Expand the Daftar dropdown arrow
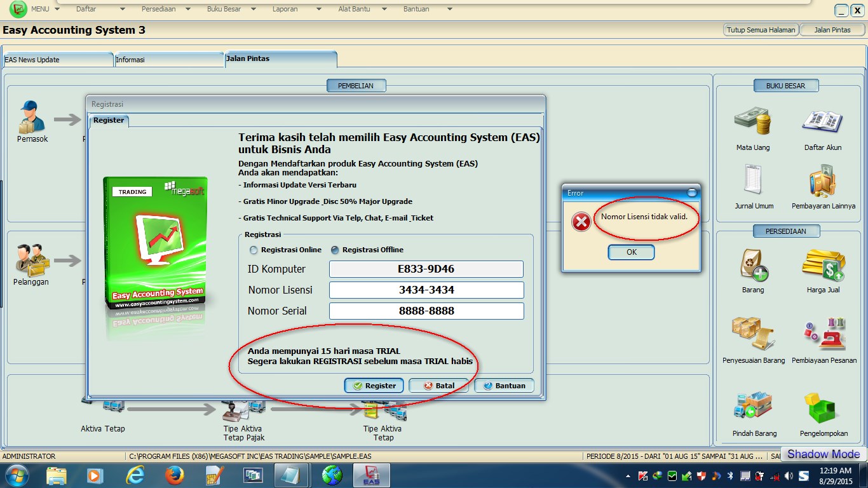 123,10
